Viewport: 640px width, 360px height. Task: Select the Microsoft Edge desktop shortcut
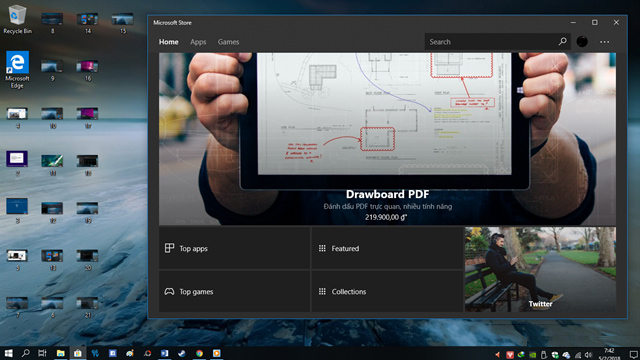[x=17, y=69]
